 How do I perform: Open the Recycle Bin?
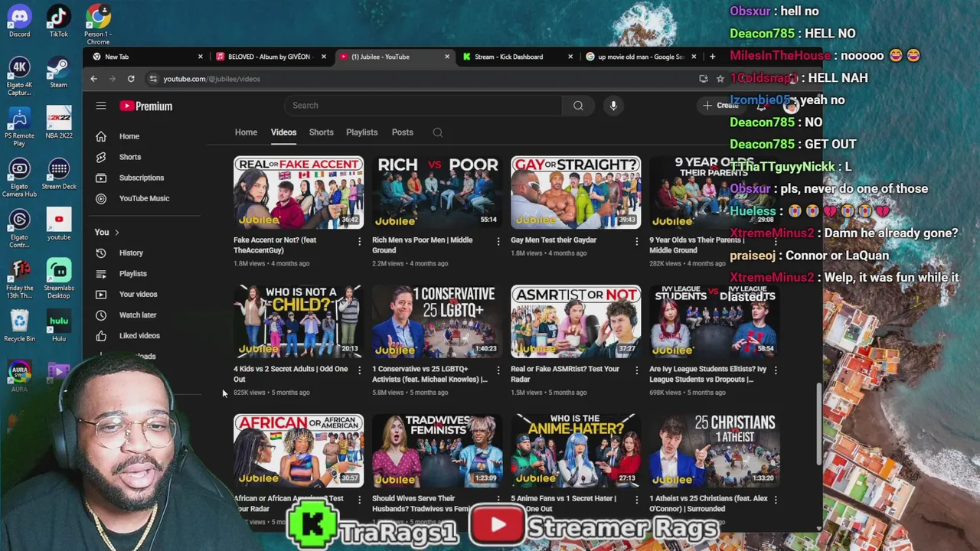pos(19,326)
